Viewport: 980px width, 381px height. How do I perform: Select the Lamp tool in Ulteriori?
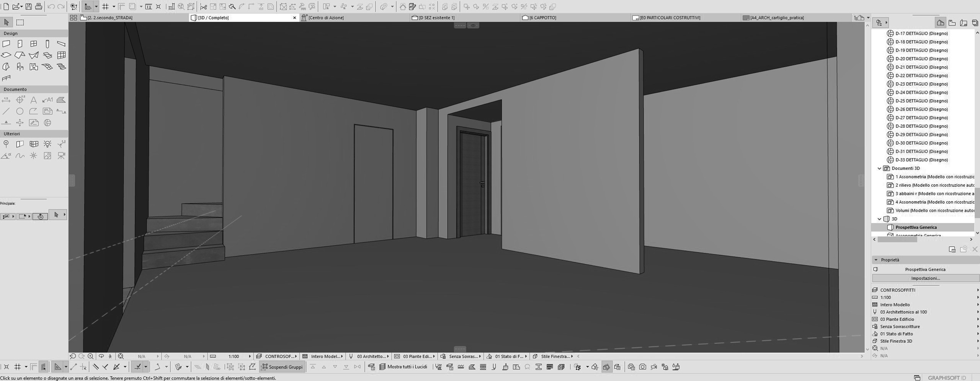pyautogui.click(x=47, y=144)
